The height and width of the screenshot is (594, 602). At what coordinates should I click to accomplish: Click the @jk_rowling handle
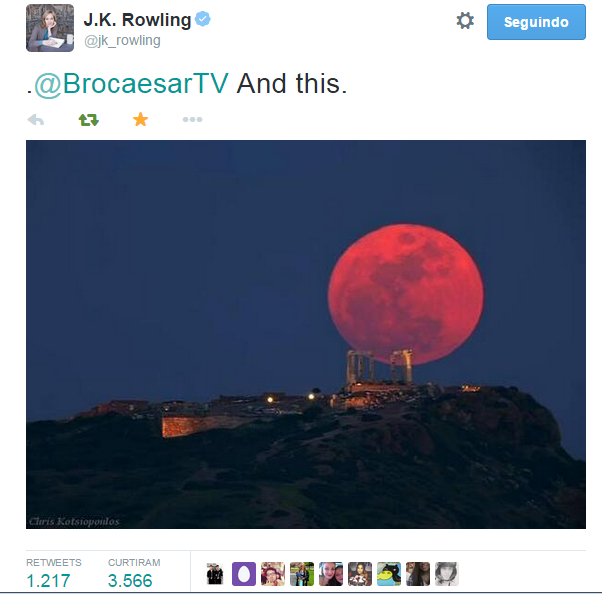click(122, 40)
